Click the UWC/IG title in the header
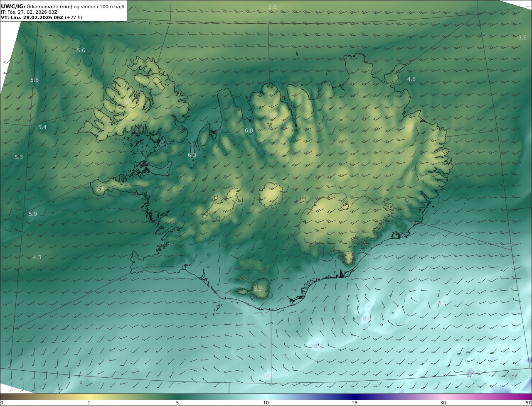532x406 pixels. coord(12,6)
